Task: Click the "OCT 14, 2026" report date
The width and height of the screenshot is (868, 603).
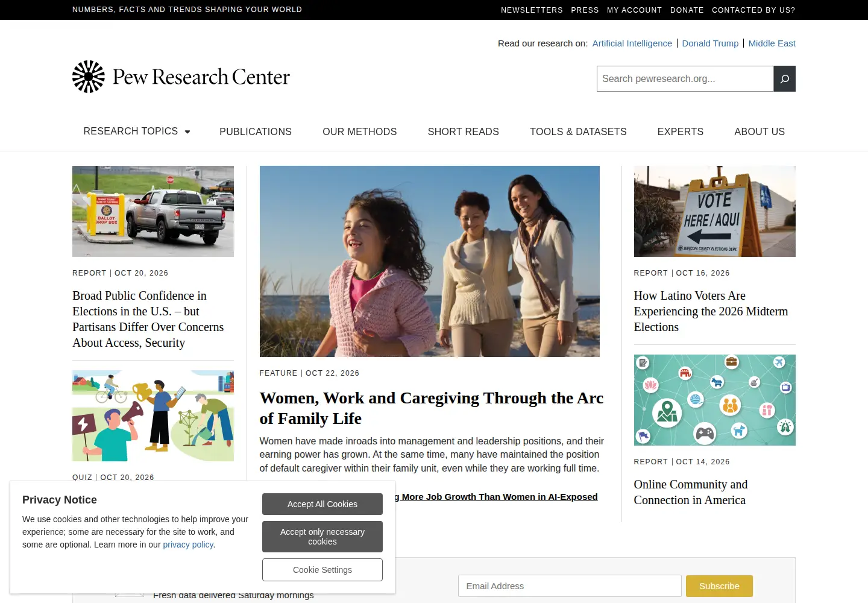Action: pos(703,462)
